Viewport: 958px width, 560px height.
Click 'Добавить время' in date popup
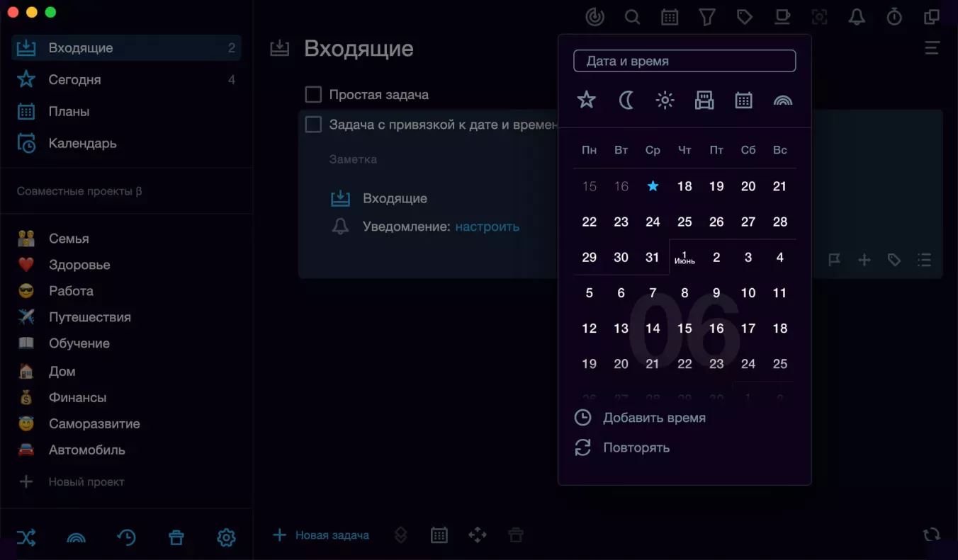tap(640, 418)
